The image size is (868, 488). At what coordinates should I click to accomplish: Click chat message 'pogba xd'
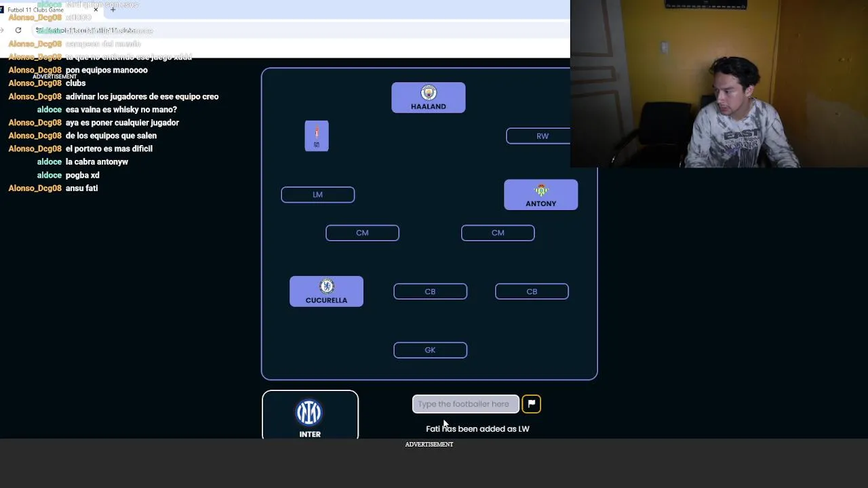[x=83, y=175]
